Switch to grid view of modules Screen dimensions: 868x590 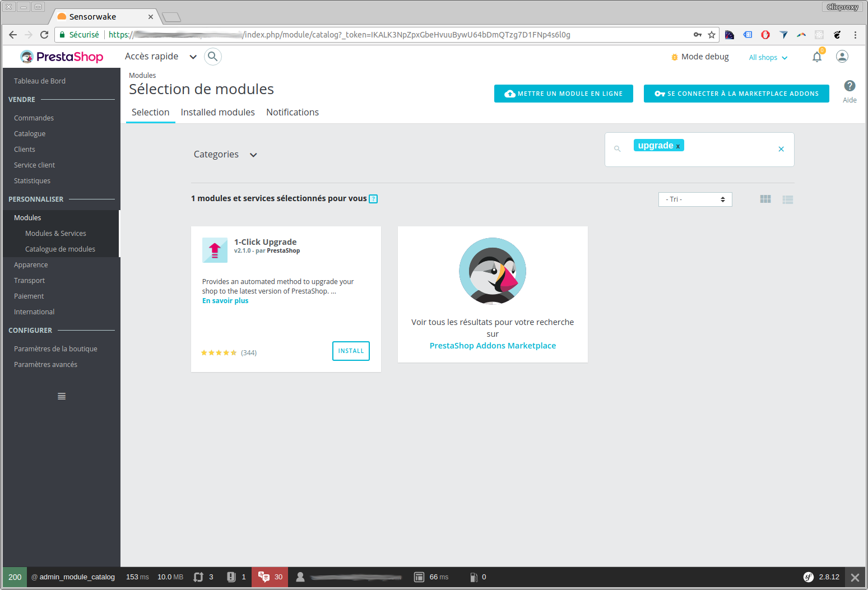[765, 199]
